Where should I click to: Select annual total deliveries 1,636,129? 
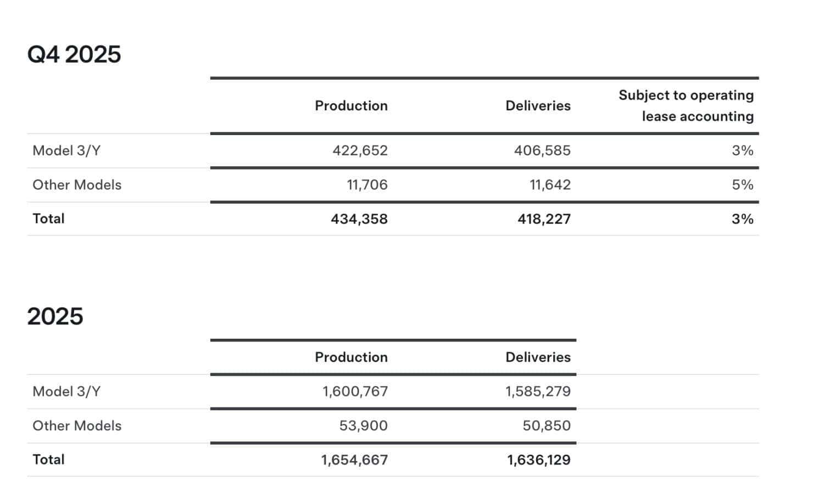click(x=538, y=460)
